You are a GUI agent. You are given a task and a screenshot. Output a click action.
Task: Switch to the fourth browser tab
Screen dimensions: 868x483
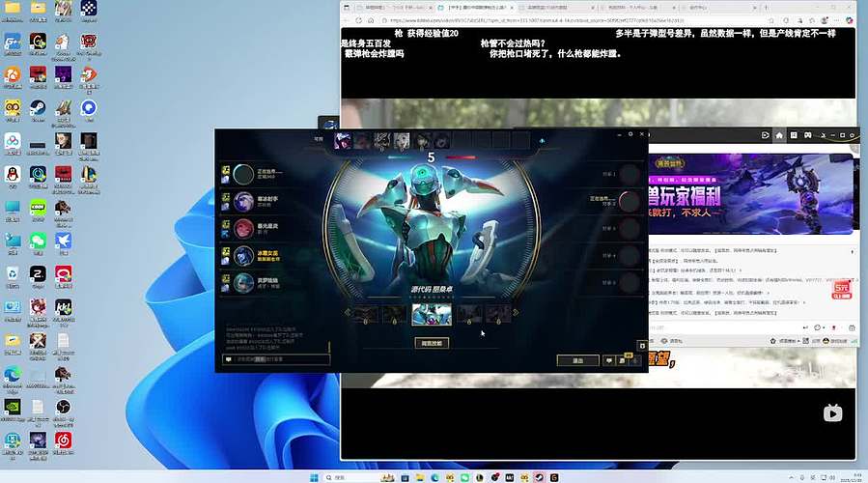pos(637,8)
